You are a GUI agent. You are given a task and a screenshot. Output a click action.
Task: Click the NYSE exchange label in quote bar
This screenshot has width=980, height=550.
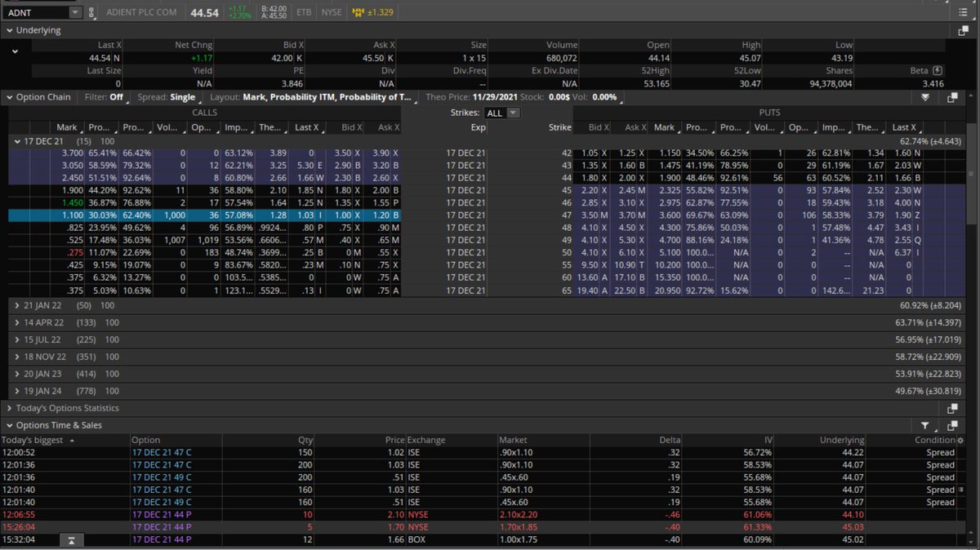click(x=331, y=12)
